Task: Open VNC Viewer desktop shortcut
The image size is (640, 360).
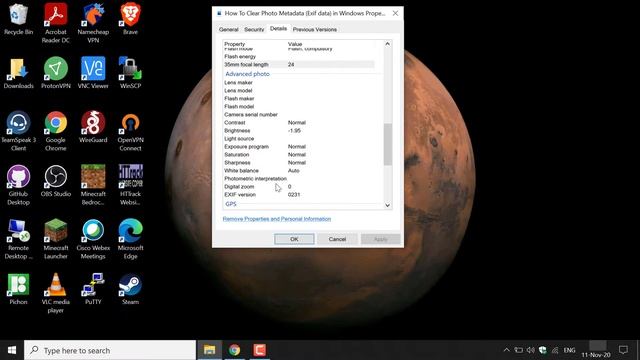Action: point(93,73)
